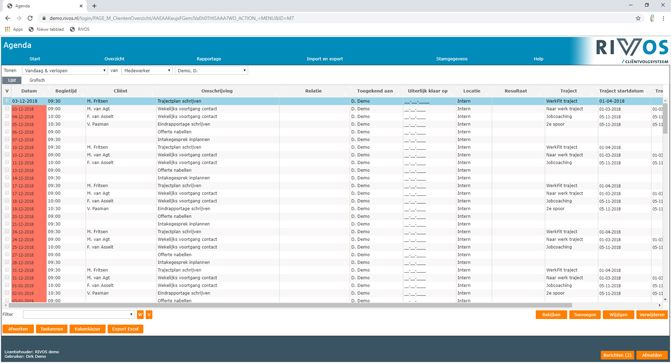Click the orange W filter icon
671x363 pixels.
(140, 315)
